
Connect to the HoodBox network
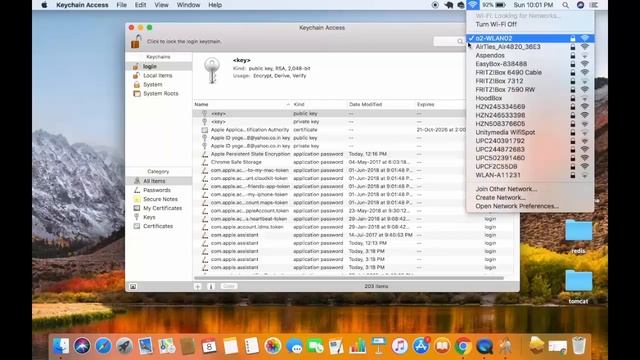[530, 98]
